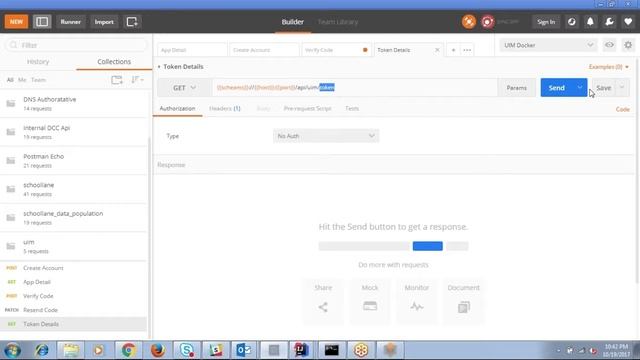640x360 pixels.
Task: Open the Postman Echo collection
Action: point(73,161)
